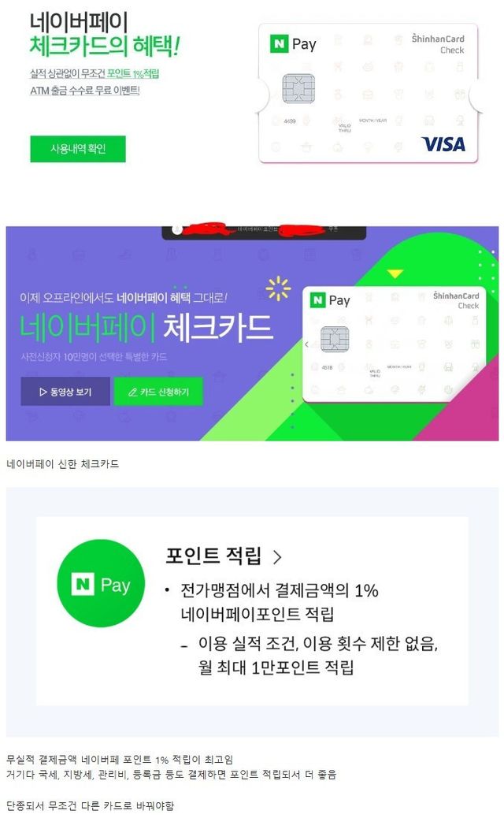Click the N Pay logo on top card

(293, 44)
